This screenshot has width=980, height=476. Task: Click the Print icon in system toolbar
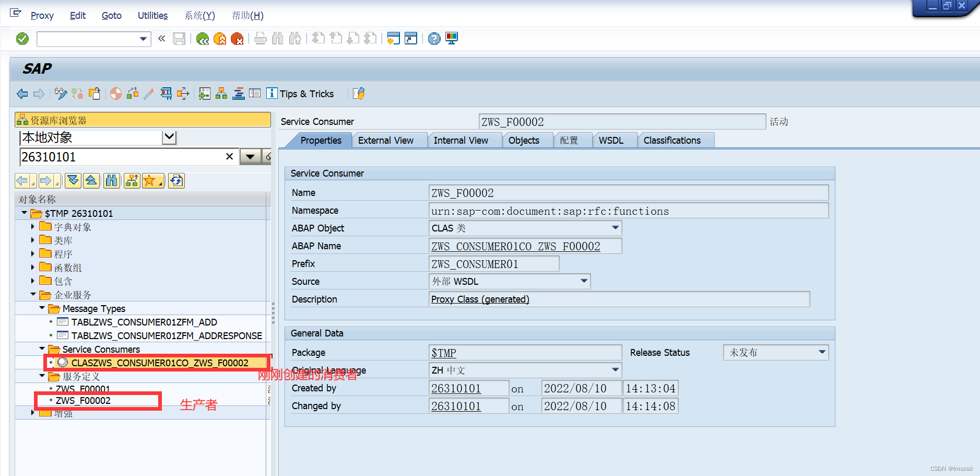click(x=261, y=39)
